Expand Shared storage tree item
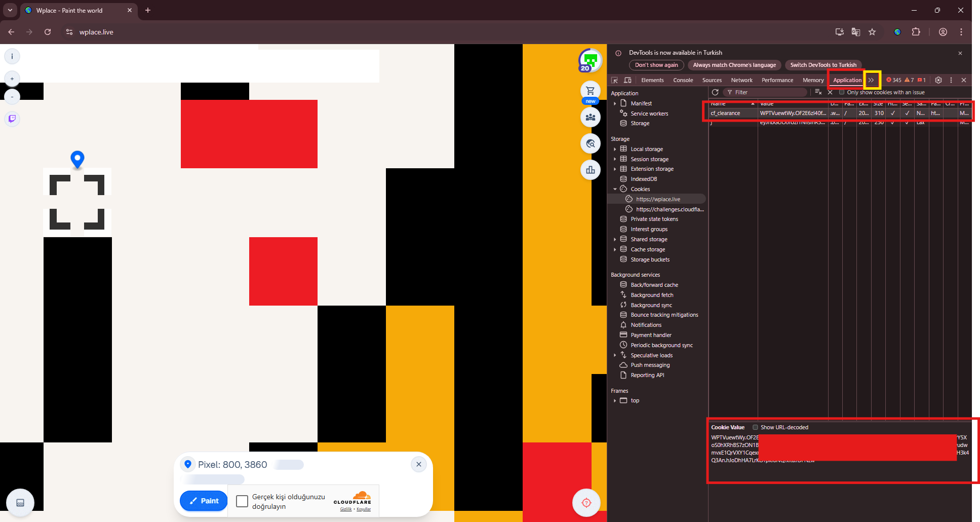Screen dimensions: 980x522 pyautogui.click(x=615, y=239)
